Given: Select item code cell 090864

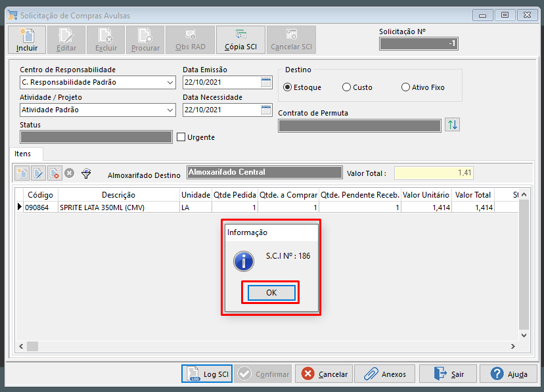Looking at the screenshot, I should (x=41, y=207).
